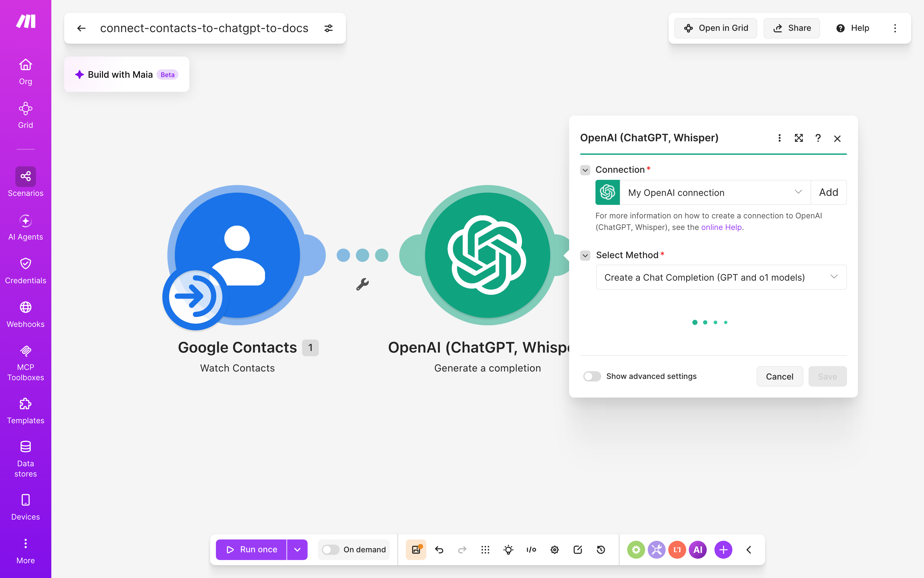This screenshot has width=924, height=578.
Task: Open Webhooks
Action: [x=26, y=315]
